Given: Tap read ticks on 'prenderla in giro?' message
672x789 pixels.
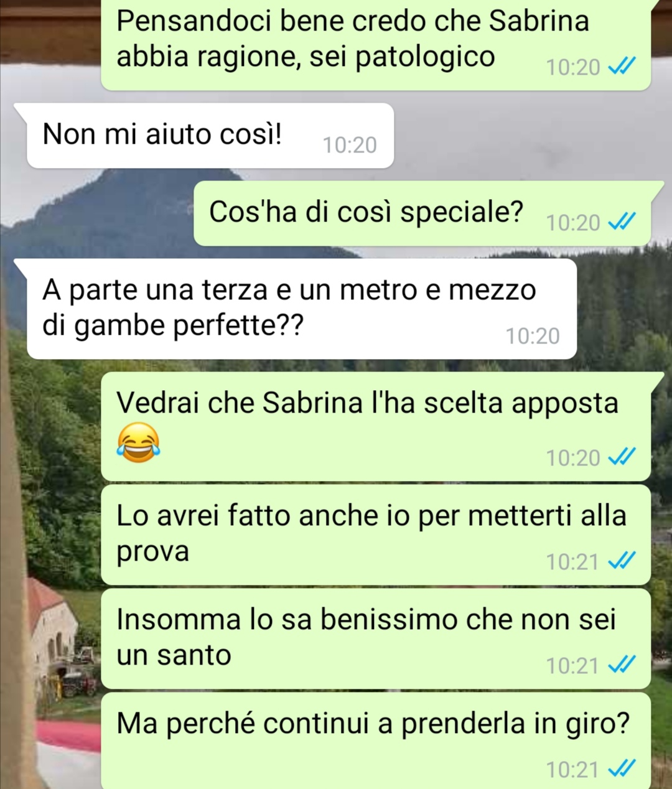Looking at the screenshot, I should tap(621, 769).
